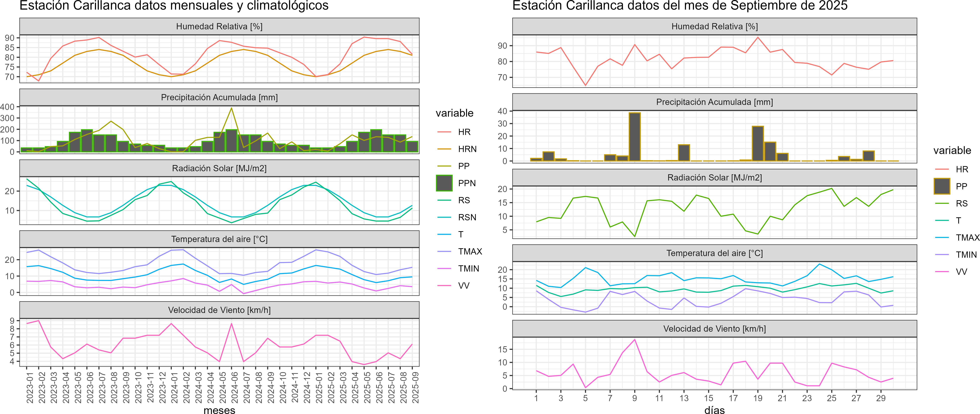Click the right legend 'variable' title

[x=952, y=150]
